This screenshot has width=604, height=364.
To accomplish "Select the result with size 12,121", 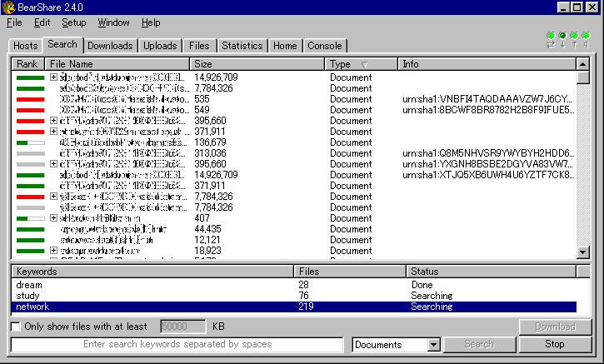I will click(x=294, y=240).
